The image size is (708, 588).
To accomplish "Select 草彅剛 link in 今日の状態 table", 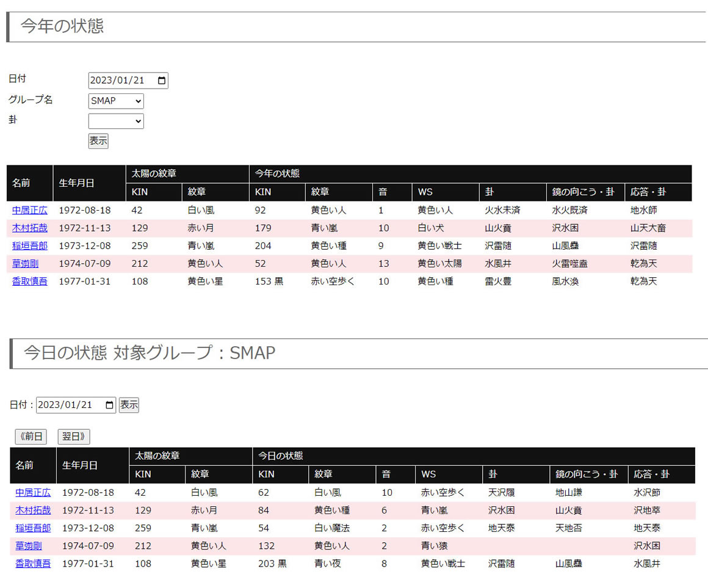I will (29, 546).
